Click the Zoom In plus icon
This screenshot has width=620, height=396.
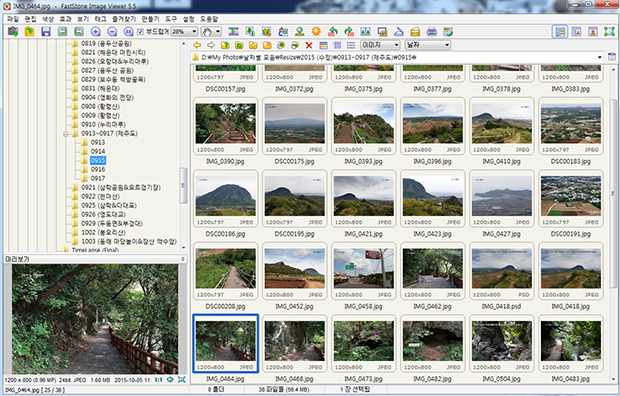95,32
